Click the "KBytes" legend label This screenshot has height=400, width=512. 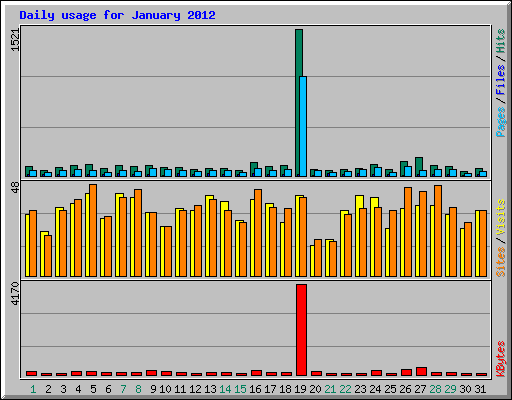coord(500,359)
